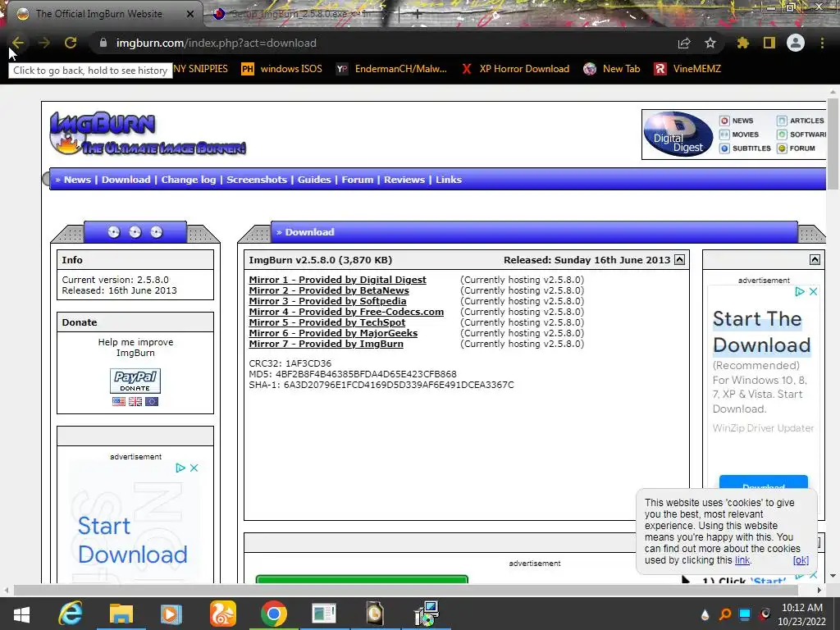Open the Windows Start button
The image size is (840, 630).
pyautogui.click(x=21, y=614)
